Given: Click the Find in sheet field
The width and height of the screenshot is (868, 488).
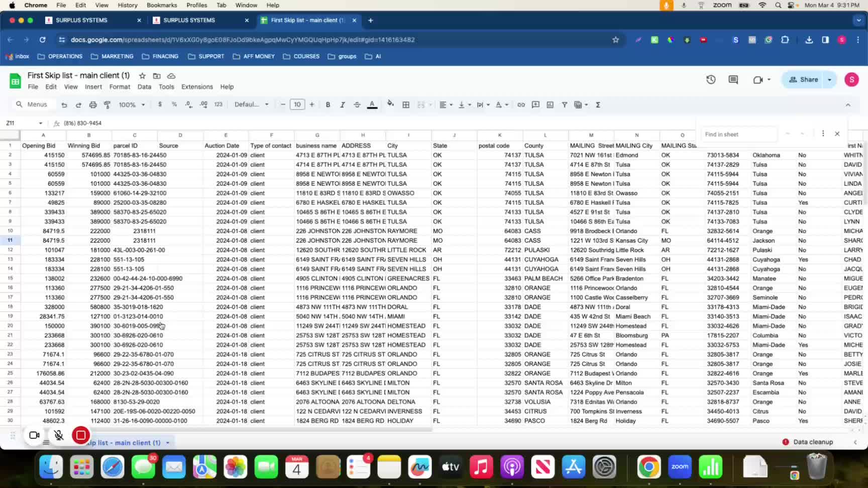Looking at the screenshot, I should tap(738, 134).
